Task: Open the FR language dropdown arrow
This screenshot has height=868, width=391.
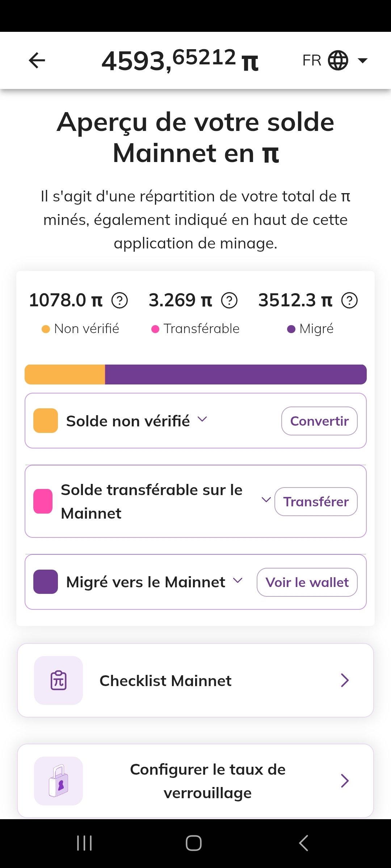Action: (x=362, y=60)
